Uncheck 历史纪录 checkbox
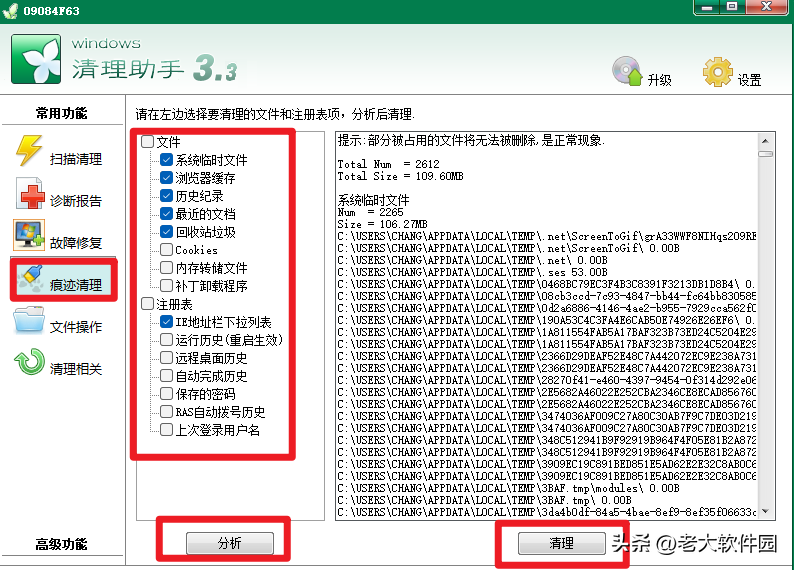 (167, 195)
